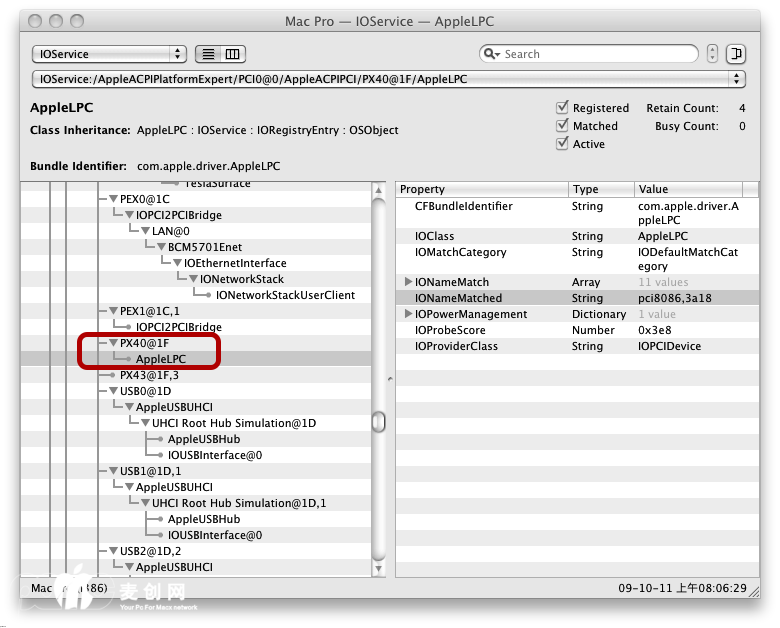Viewport: 780px width, 628px height.
Task: Expand the IOPowerManagement dictionary row
Action: [x=408, y=315]
